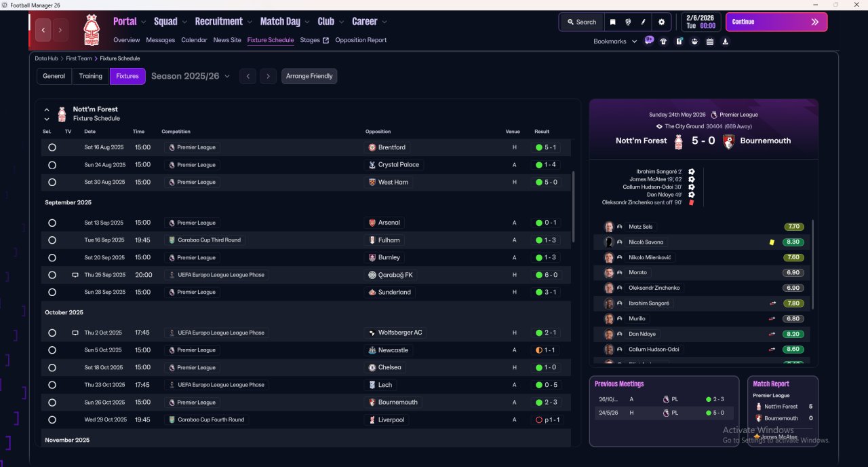
Task: Go to the next season arrow button
Action: click(269, 76)
